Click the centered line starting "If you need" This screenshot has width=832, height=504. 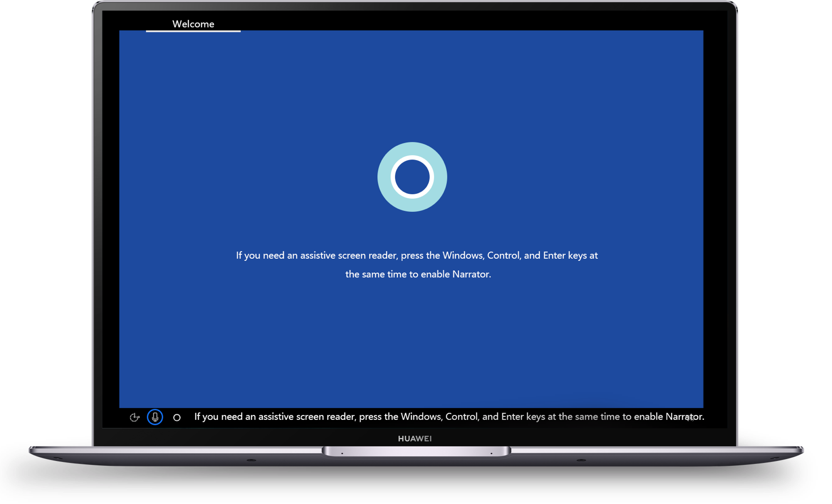coord(417,255)
